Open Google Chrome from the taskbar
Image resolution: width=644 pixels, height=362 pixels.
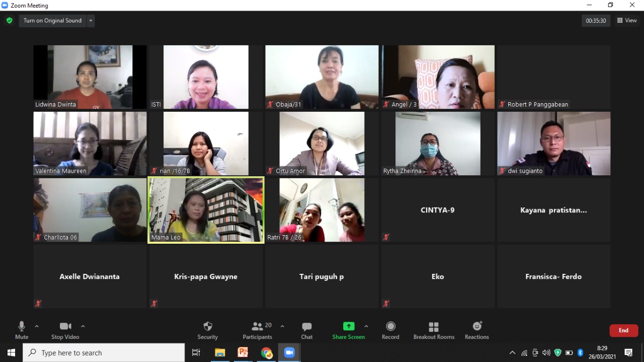pos(266,352)
